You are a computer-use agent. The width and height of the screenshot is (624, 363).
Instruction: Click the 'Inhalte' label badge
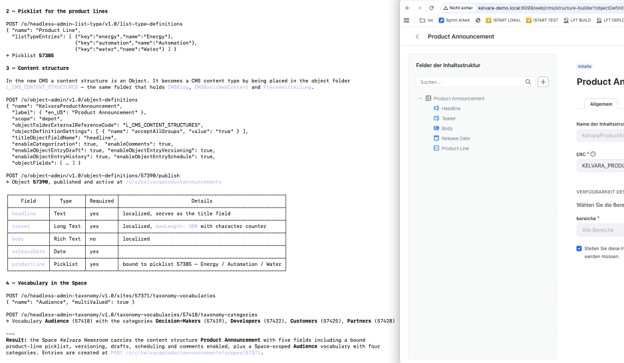point(585,66)
